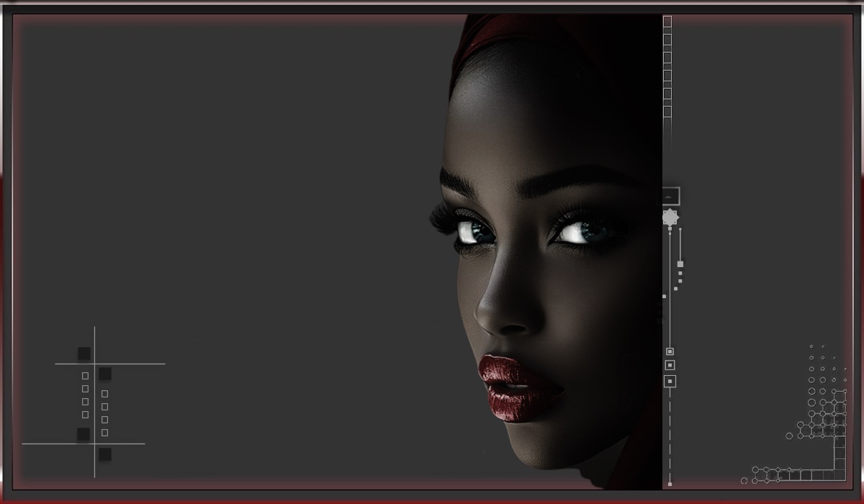Check the top outlined box in the right column
The height and width of the screenshot is (504, 864).
(105, 394)
